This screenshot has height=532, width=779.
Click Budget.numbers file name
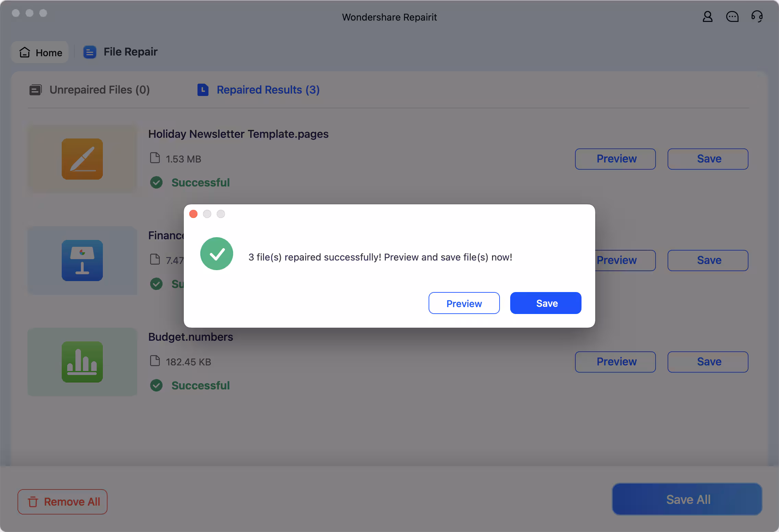(x=191, y=337)
